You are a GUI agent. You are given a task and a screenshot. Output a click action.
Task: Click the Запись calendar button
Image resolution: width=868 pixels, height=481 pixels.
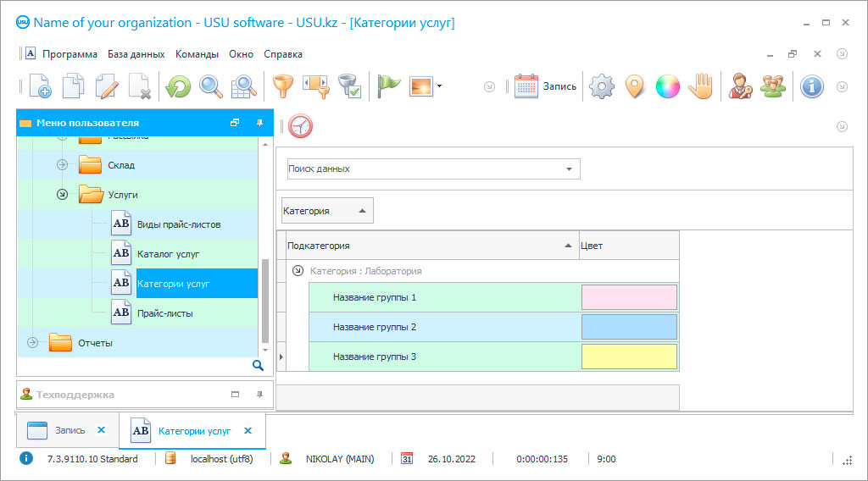[545, 86]
